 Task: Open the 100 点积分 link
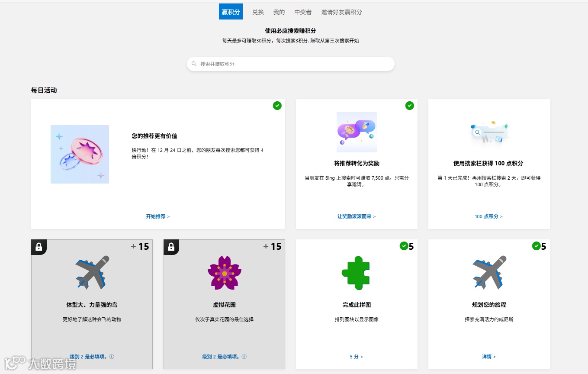click(x=489, y=216)
